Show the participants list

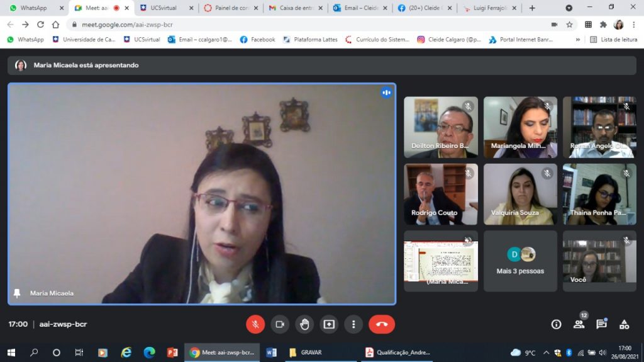pos(579,324)
